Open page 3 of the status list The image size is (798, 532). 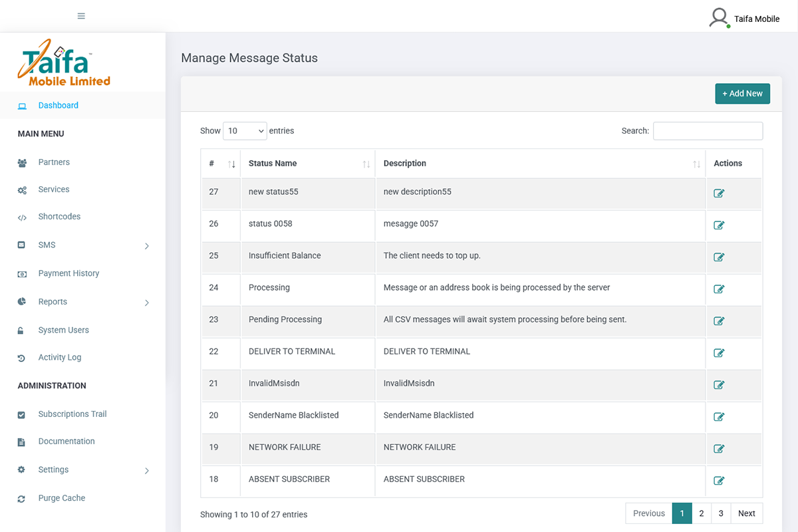[x=721, y=513]
